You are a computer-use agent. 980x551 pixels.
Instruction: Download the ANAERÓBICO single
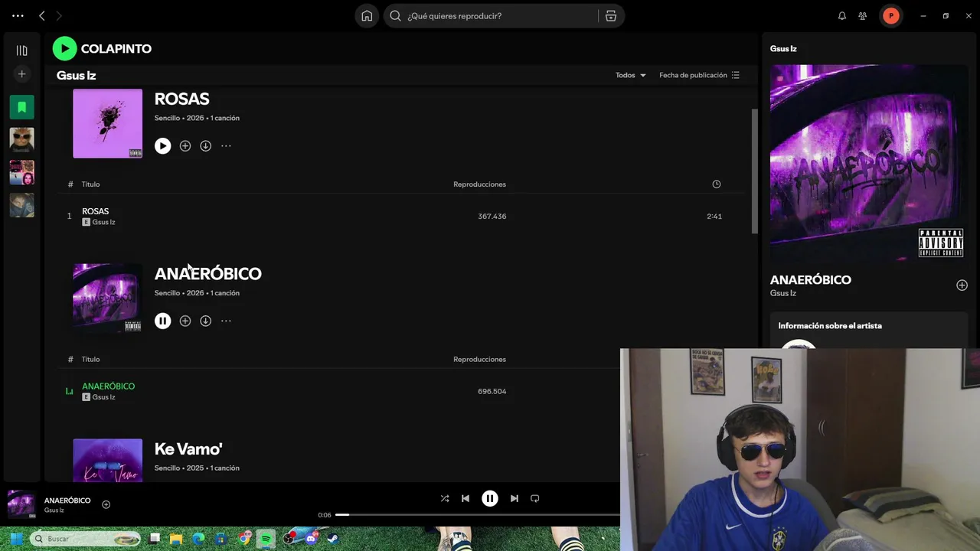(x=205, y=321)
